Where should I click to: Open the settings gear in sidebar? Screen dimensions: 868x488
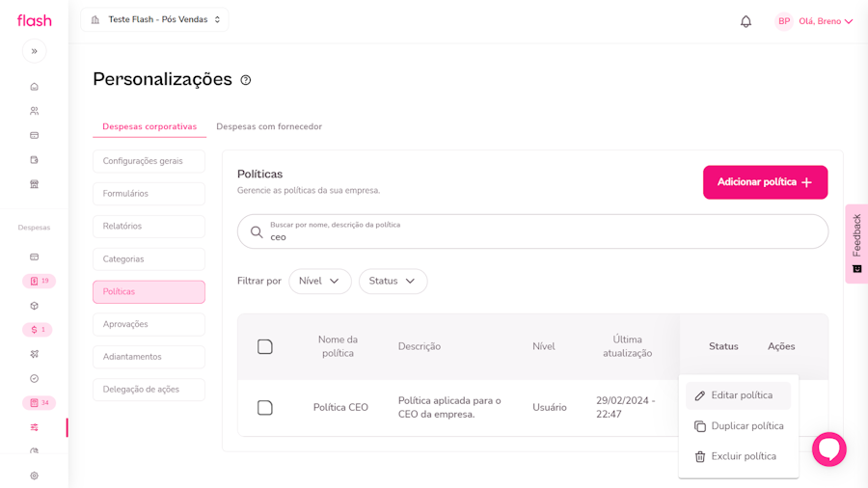pos(35,475)
